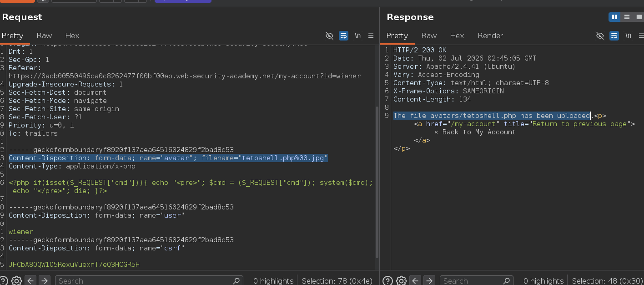Go to previous search match in Request
The width and height of the screenshot is (644, 285).
[x=30, y=280]
